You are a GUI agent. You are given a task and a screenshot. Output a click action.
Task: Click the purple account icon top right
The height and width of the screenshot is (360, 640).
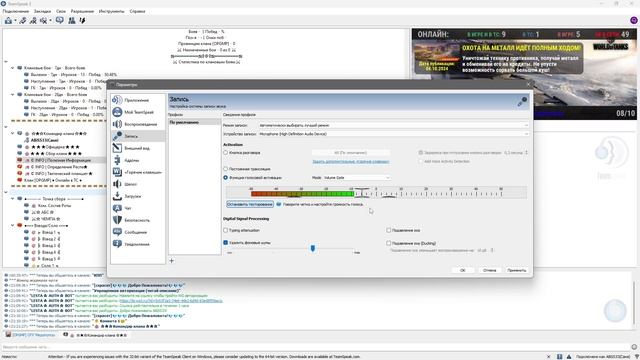[x=633, y=20]
